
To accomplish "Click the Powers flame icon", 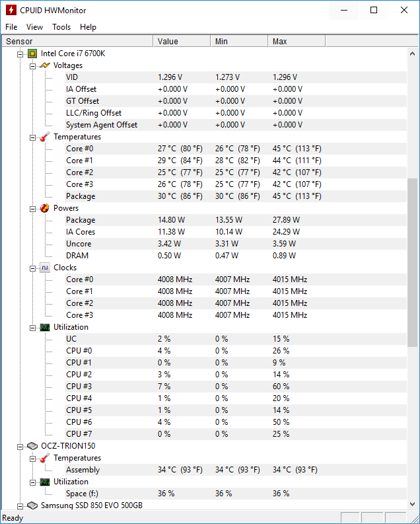I will pyautogui.click(x=45, y=208).
